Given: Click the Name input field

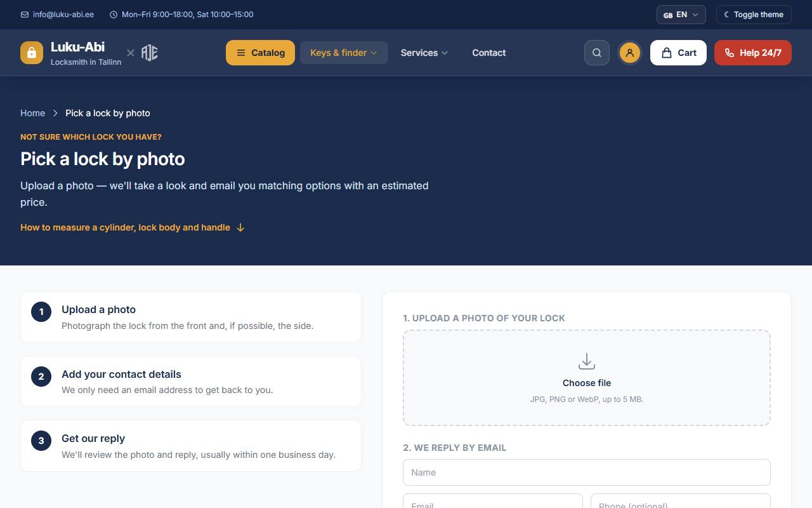Looking at the screenshot, I should pyautogui.click(x=587, y=472).
